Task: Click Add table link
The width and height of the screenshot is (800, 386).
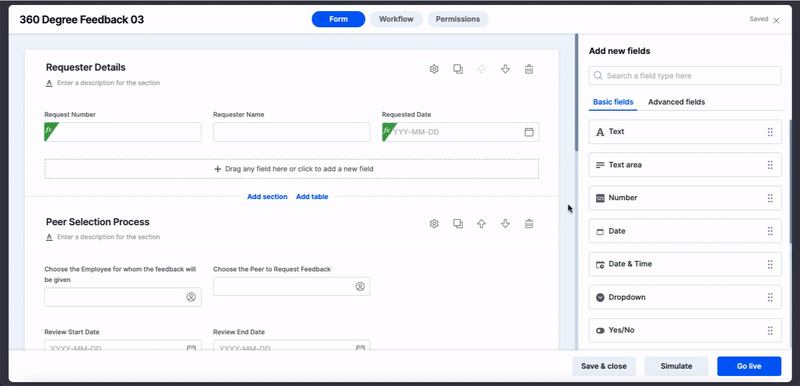Action: coord(312,196)
